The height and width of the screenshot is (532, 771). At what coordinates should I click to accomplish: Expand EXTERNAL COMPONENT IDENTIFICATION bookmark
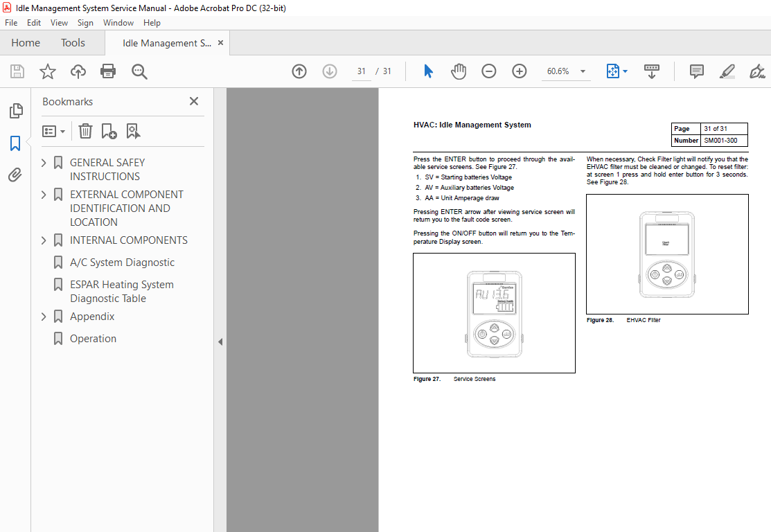tap(43, 195)
